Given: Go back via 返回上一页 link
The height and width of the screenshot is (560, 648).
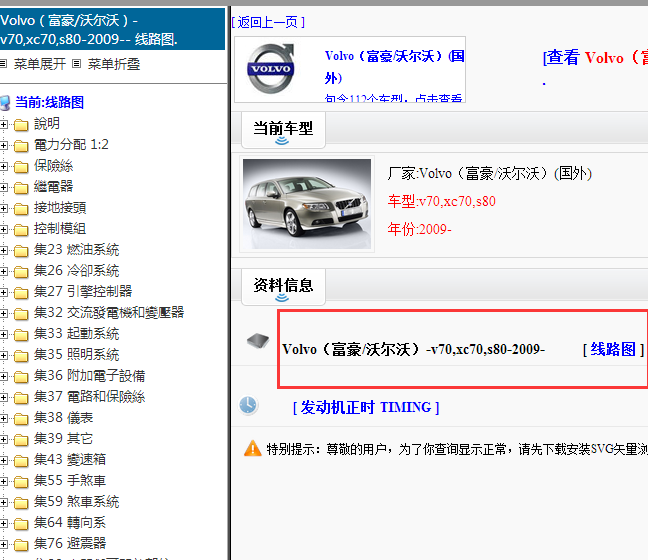Looking at the screenshot, I should point(268,22).
